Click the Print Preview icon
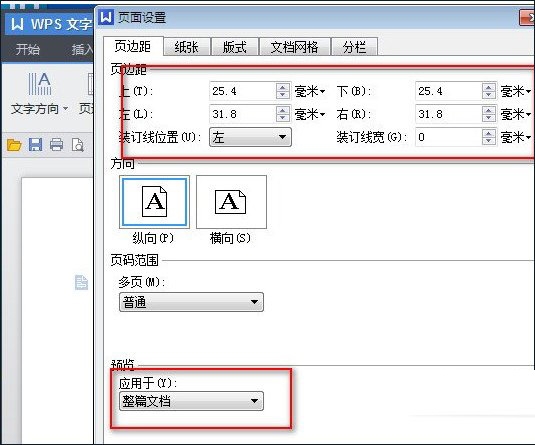The height and width of the screenshot is (445, 535). (78, 145)
